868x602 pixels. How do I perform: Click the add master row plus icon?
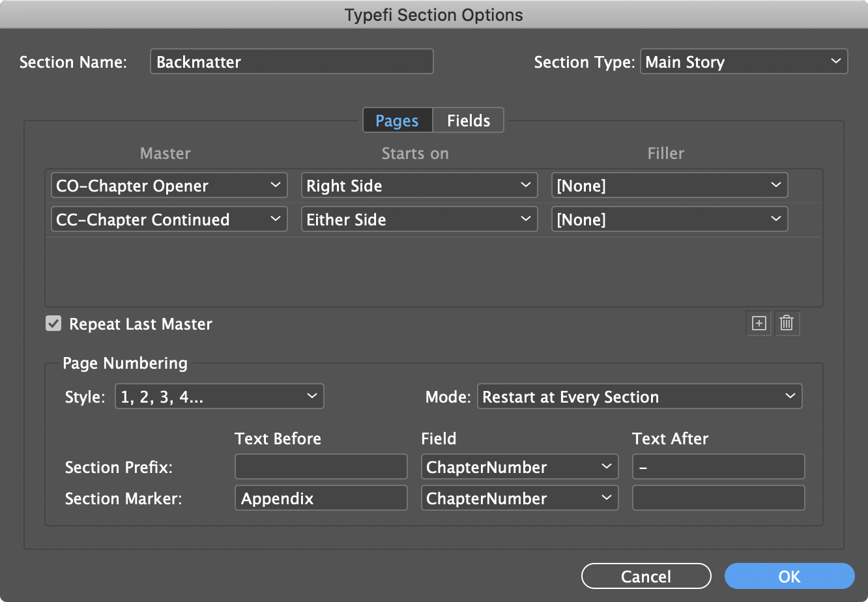[759, 323]
